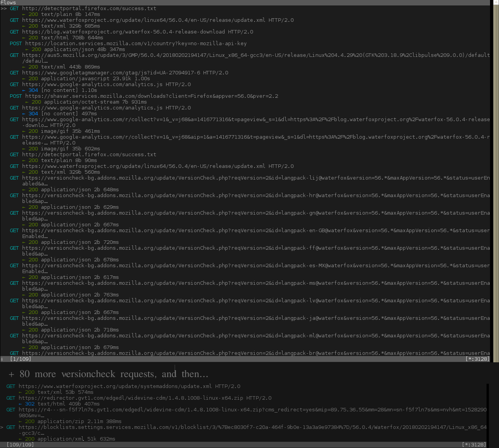The image size is (499, 448).
Task: Select the versioncheck flow for langpack-lv@waterfox
Action: [250, 303]
